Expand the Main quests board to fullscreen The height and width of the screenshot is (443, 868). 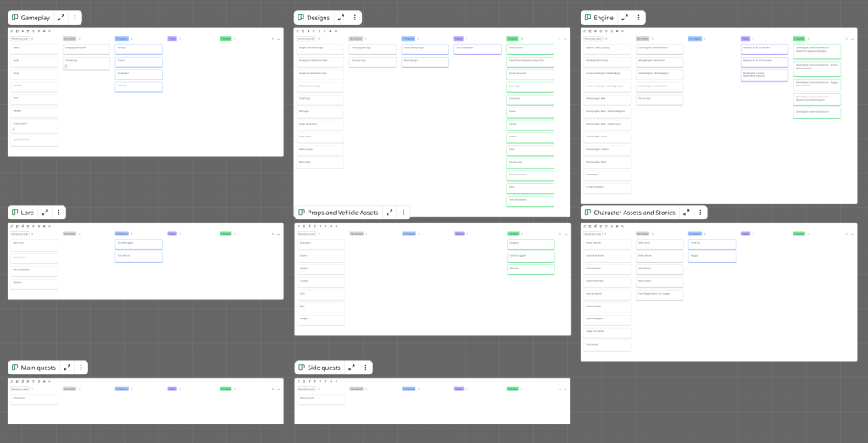tap(66, 368)
